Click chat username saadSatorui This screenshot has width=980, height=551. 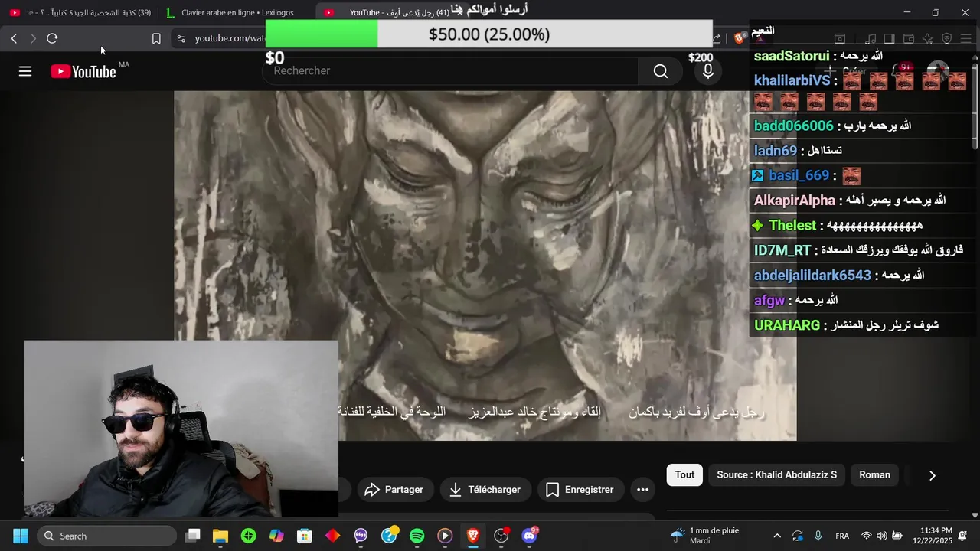[x=792, y=56]
